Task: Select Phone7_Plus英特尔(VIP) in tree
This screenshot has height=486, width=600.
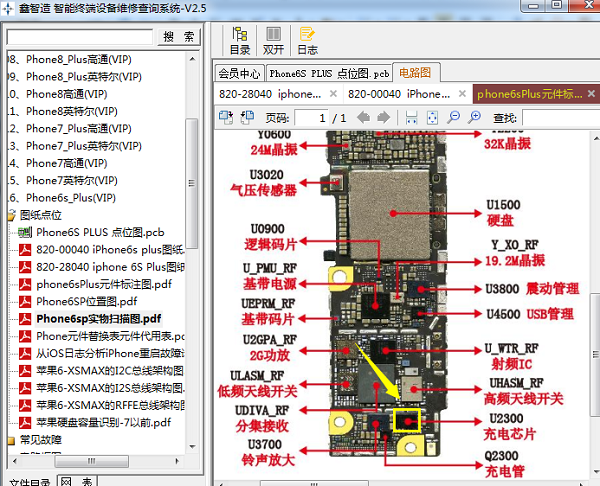Action: [84, 146]
